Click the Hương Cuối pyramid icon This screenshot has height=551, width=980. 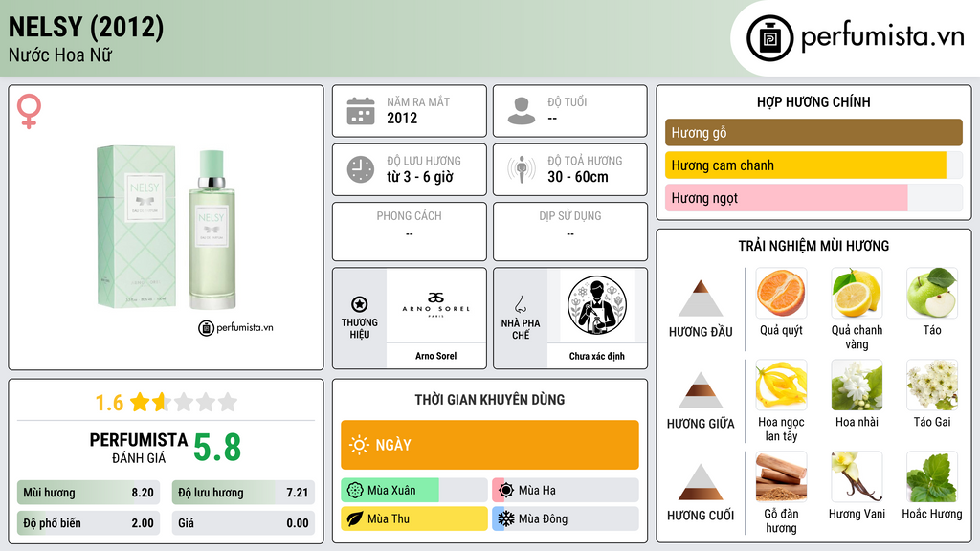tap(701, 482)
